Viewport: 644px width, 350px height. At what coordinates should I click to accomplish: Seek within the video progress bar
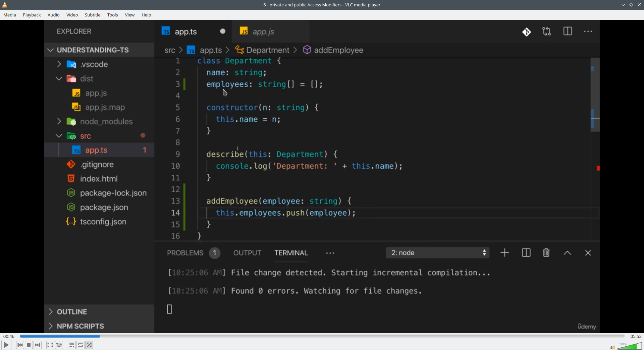click(x=322, y=336)
